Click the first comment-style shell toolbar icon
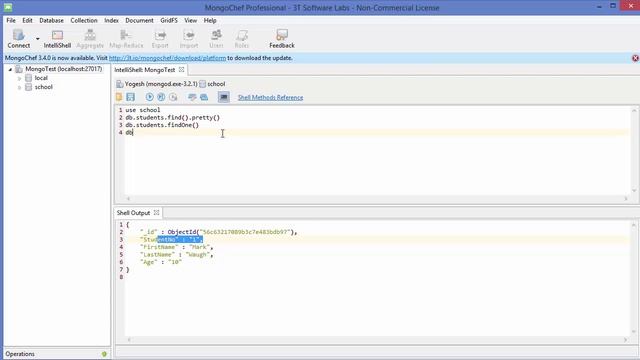The image size is (640, 360). tap(192, 97)
